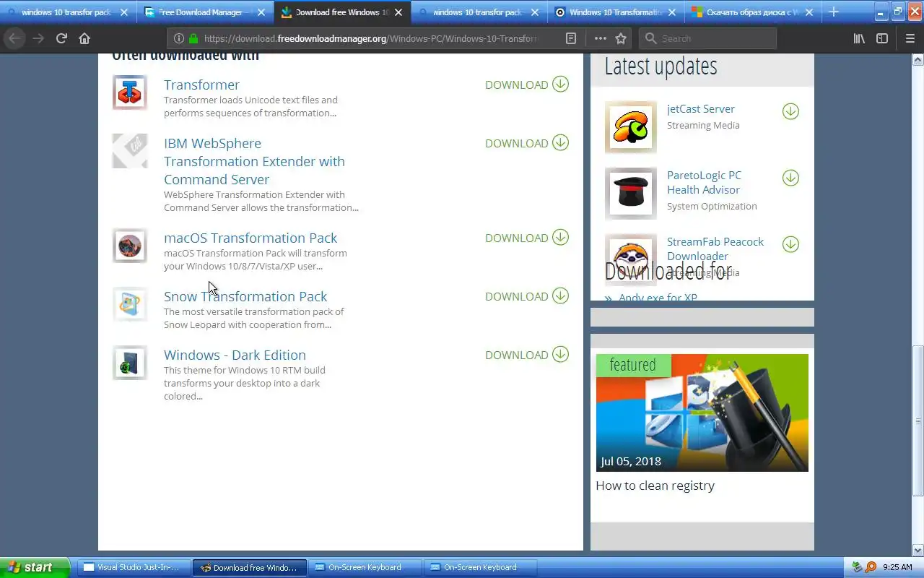
Task: Click the Snow Transformation Pack icon
Action: (x=130, y=304)
